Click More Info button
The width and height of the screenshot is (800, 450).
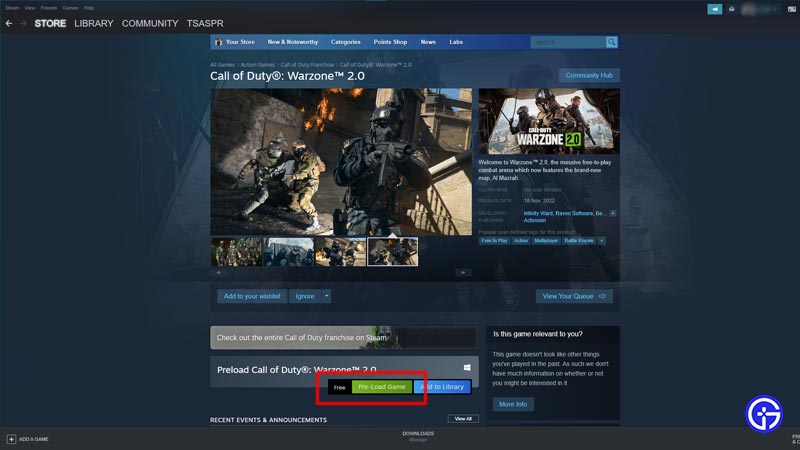(x=513, y=404)
